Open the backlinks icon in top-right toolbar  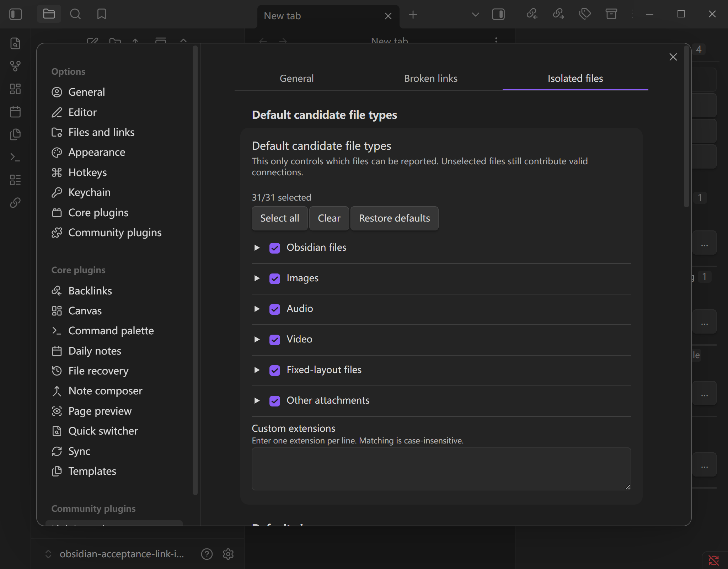[x=532, y=14]
